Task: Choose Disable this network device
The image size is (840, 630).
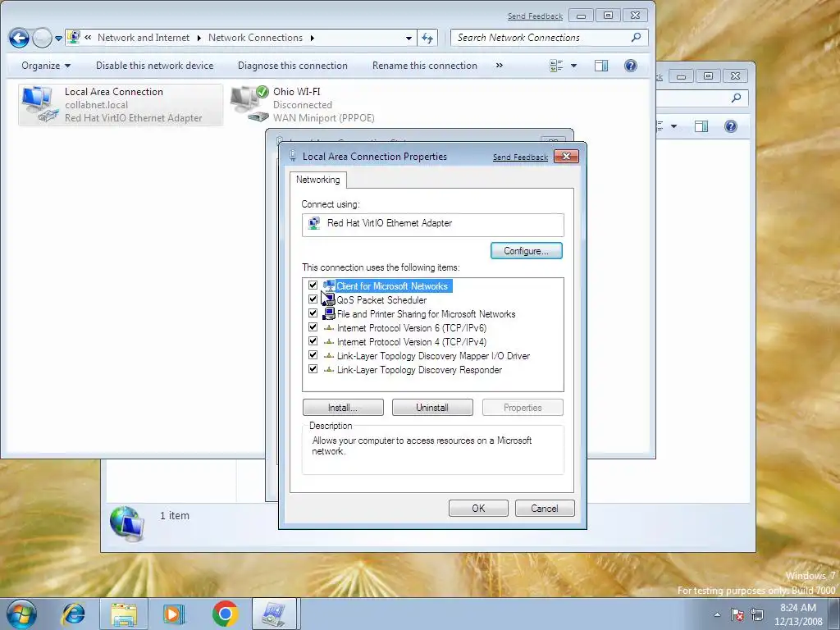Action: (154, 66)
